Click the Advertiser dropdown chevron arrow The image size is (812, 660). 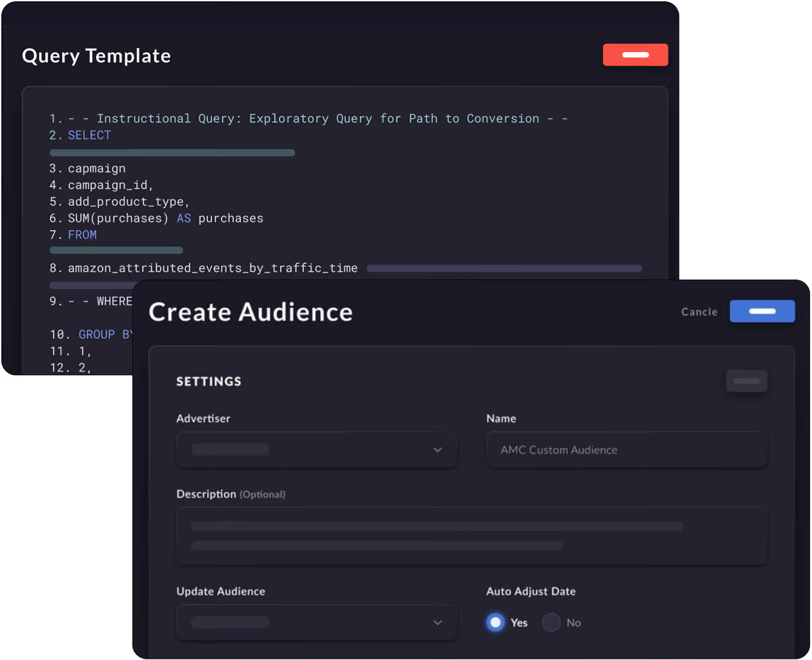(438, 449)
